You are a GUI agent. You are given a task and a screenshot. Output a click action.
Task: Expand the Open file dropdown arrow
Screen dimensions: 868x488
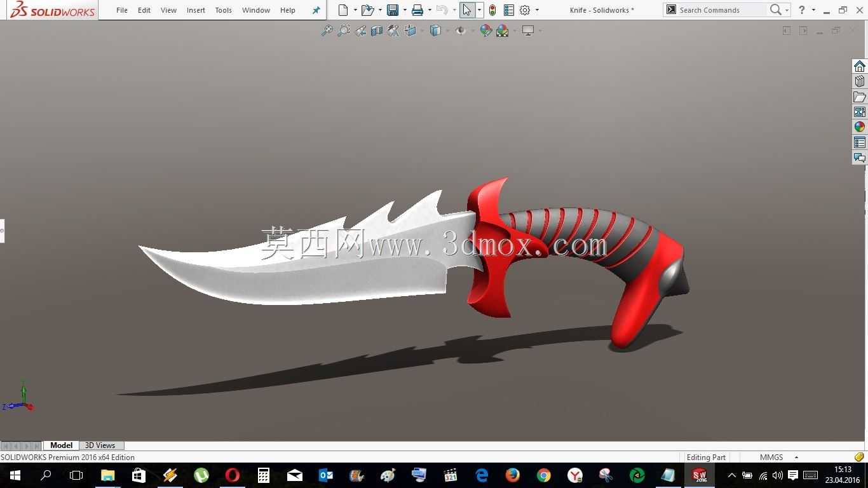click(379, 10)
